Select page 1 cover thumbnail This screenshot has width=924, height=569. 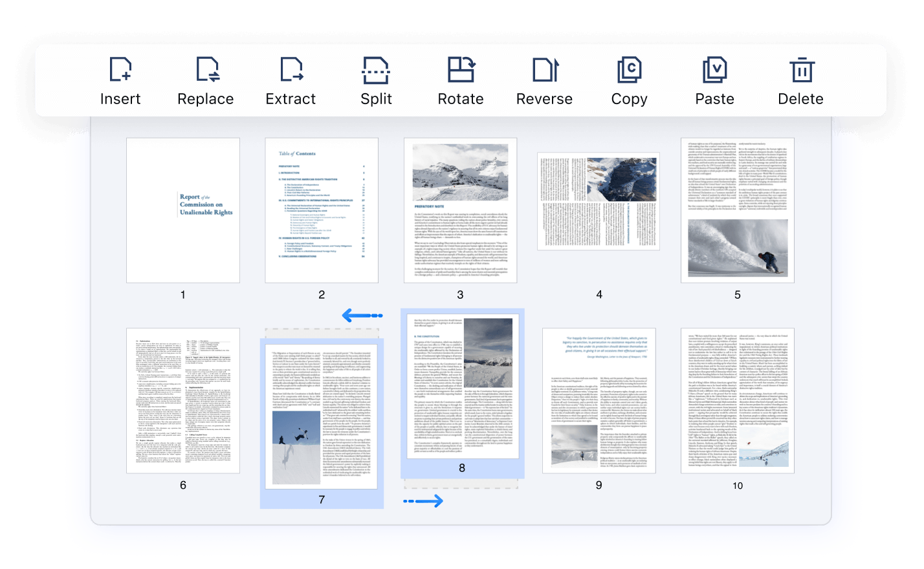coord(183,210)
